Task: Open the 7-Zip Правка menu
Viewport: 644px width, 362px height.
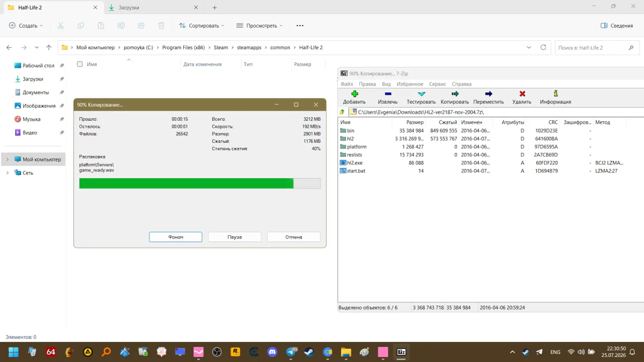Action: tap(367, 84)
